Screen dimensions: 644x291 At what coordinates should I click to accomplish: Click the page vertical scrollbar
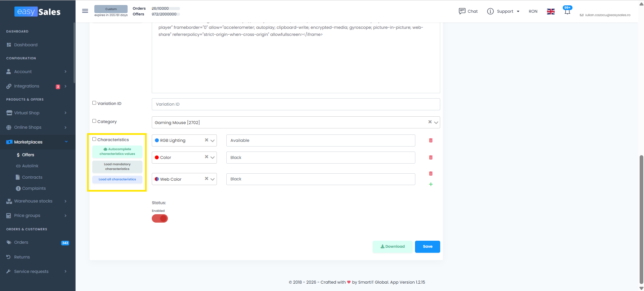pos(641,220)
